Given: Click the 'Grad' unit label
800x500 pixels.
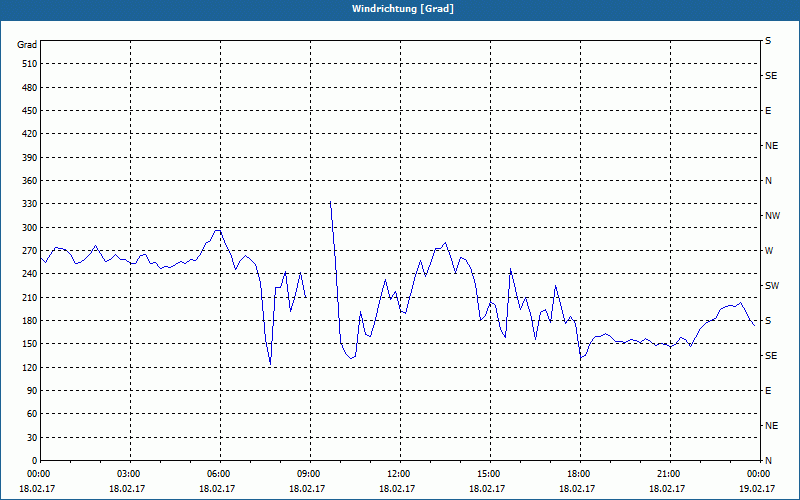Looking at the screenshot, I should point(27,45).
